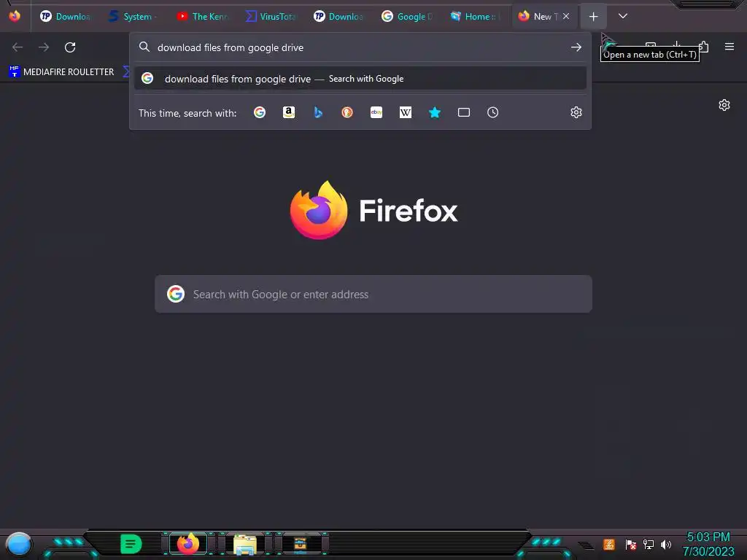Search this time with Bing
This screenshot has width=747, height=560.
coord(318,112)
